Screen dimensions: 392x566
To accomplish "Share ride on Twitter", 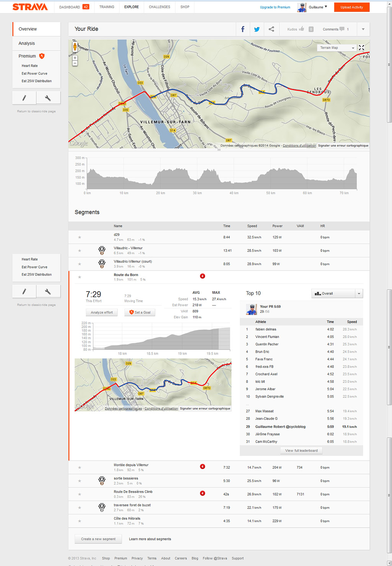I will coord(257,29).
